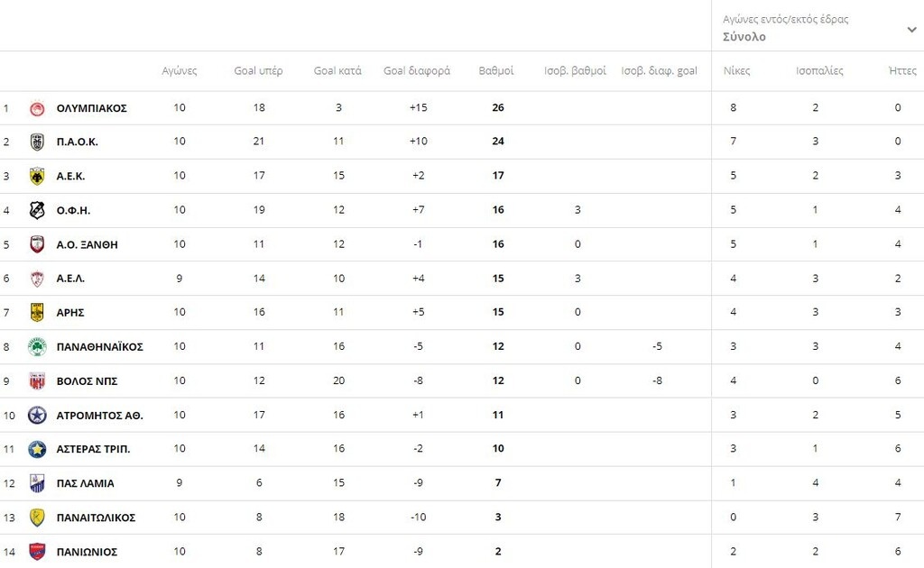Click the Ο.Φ.Η. team crest icon

pos(37,210)
